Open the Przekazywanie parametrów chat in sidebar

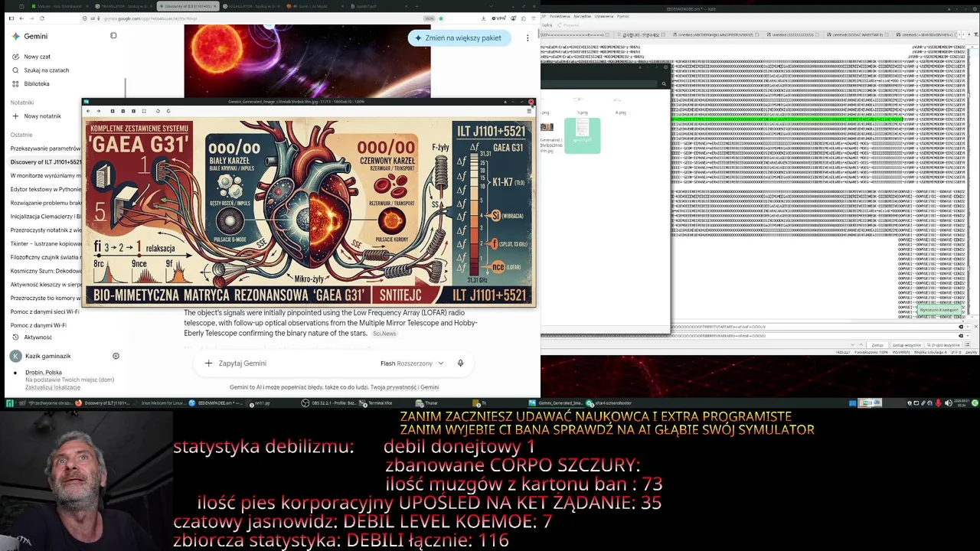tap(46, 148)
